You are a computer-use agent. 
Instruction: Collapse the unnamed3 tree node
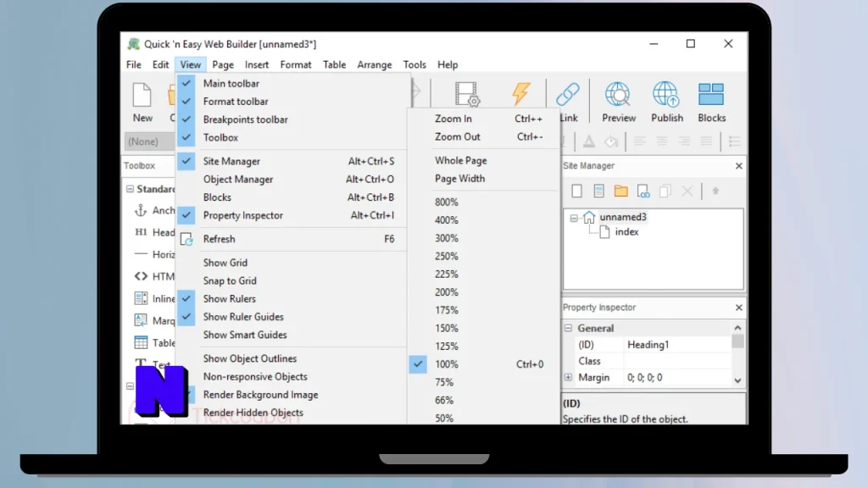click(574, 218)
